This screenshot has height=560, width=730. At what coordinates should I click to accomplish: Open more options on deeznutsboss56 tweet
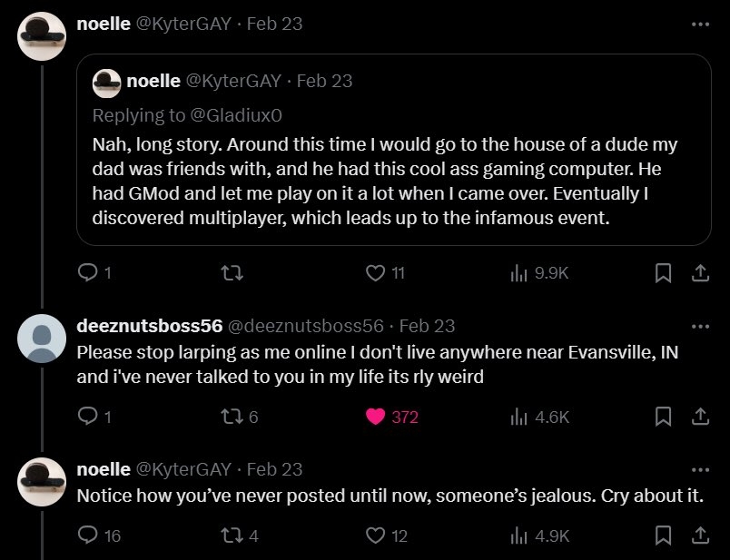699,325
